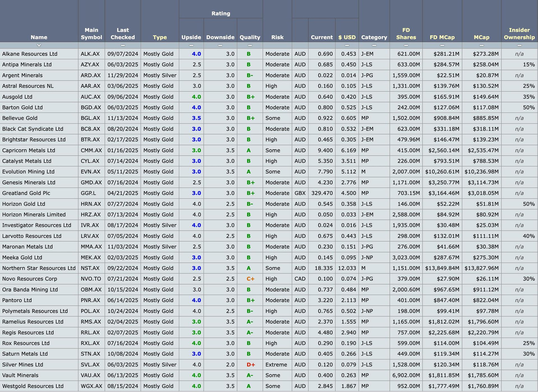This screenshot has width=538, height=392.
Task: Click the sort dash under FD Shares
Action: tap(406, 45)
